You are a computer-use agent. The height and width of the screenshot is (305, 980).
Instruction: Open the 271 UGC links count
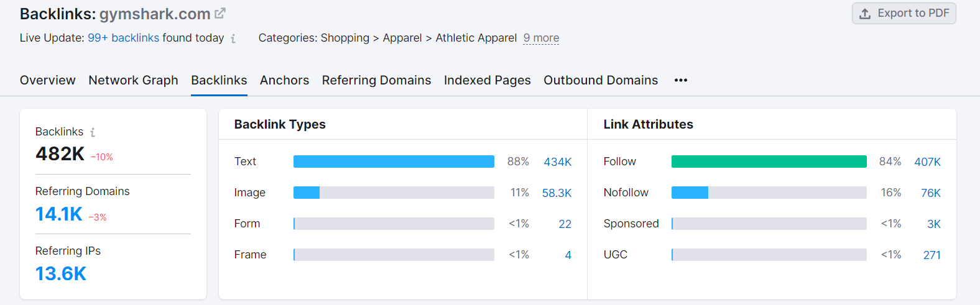[x=931, y=255]
